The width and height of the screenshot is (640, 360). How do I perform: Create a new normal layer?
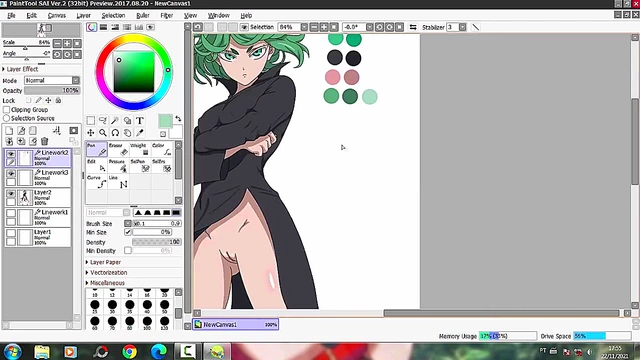pyautogui.click(x=9, y=131)
